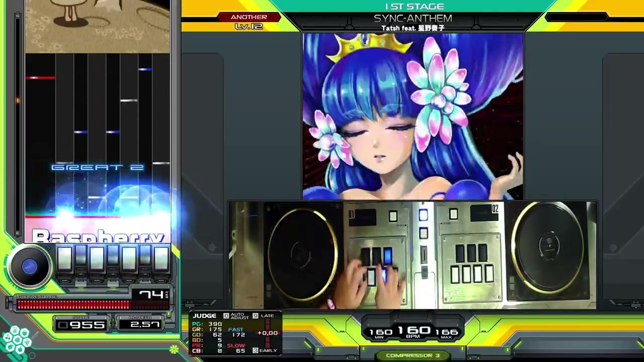Click the GR count 175
Image resolution: width=644 pixels, height=362 pixels.
click(x=215, y=330)
